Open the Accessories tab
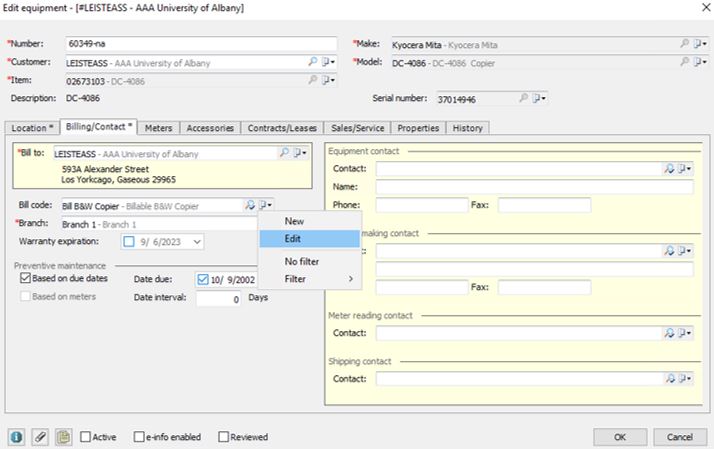714x449 pixels. click(x=210, y=128)
